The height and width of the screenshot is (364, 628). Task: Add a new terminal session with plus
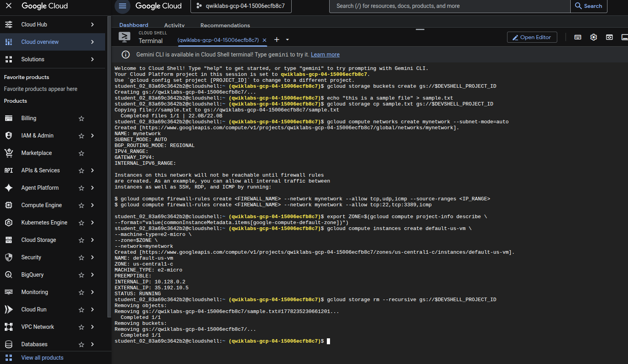pyautogui.click(x=277, y=40)
